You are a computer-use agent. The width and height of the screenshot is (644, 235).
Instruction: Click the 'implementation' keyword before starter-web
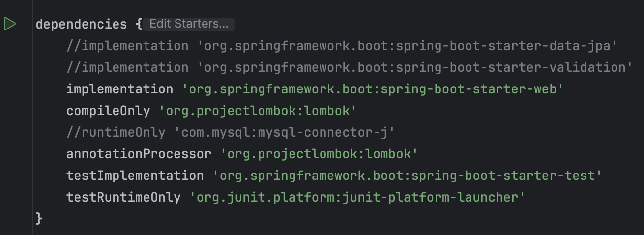(x=119, y=89)
